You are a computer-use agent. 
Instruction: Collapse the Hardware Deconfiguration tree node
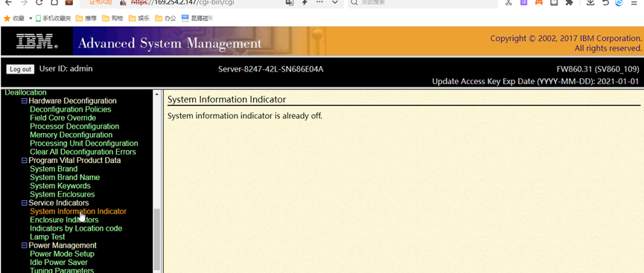(x=25, y=101)
